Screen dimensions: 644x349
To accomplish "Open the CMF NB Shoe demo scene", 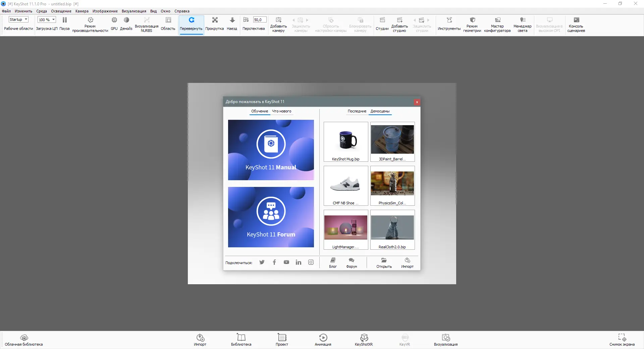I will [x=346, y=186].
